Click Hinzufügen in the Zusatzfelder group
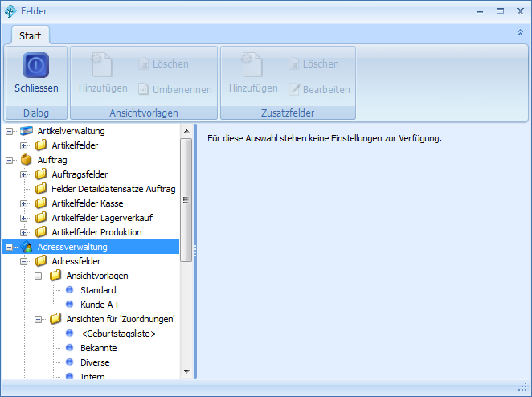Image resolution: width=532 pixels, height=397 pixels. tap(253, 72)
